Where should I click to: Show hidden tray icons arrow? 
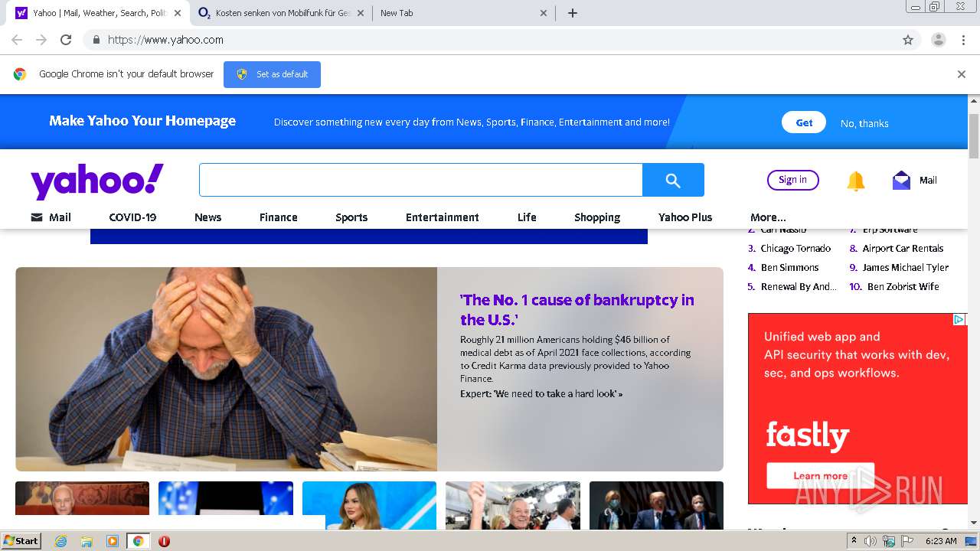point(854,541)
